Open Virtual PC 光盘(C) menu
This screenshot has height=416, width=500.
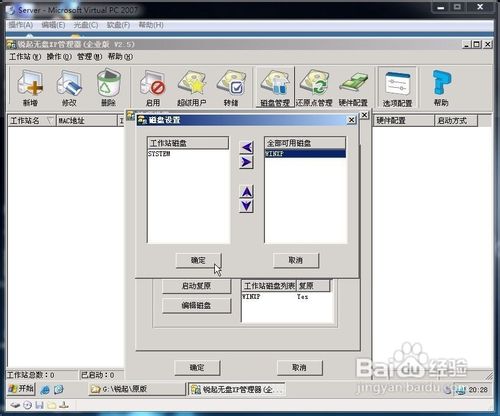pos(86,25)
